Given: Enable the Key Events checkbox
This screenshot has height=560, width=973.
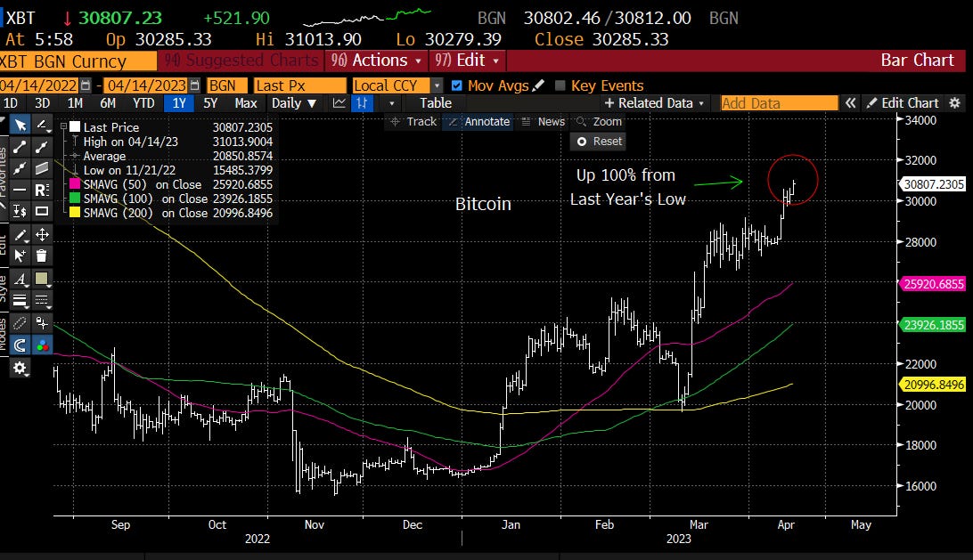Looking at the screenshot, I should pos(560,85).
